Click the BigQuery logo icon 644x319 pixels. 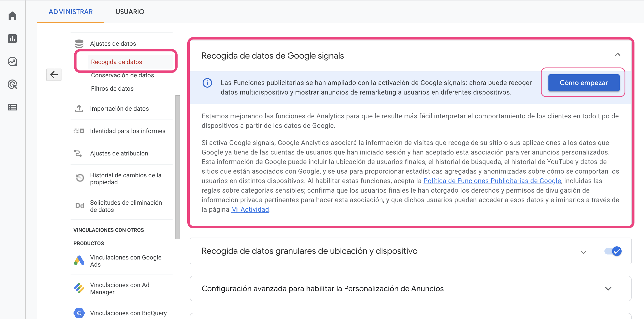point(79,313)
